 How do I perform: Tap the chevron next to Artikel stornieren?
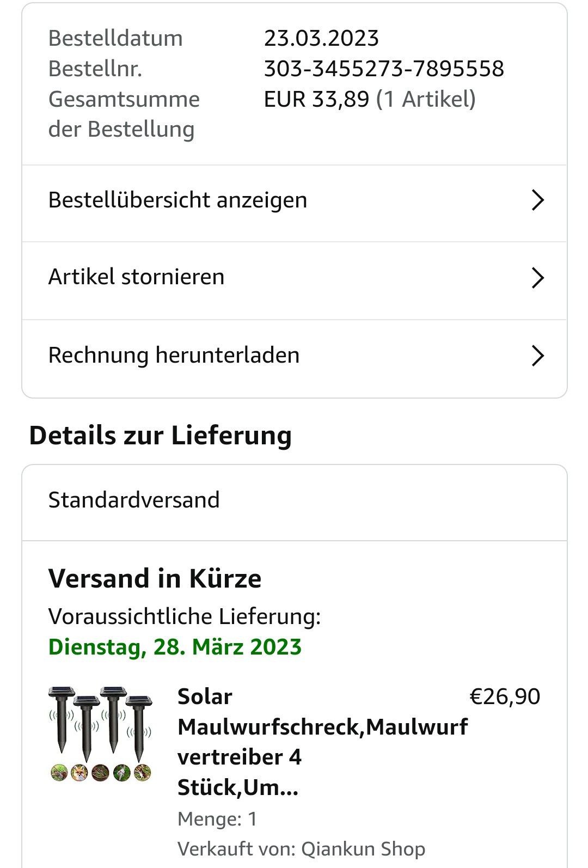pyautogui.click(x=537, y=277)
